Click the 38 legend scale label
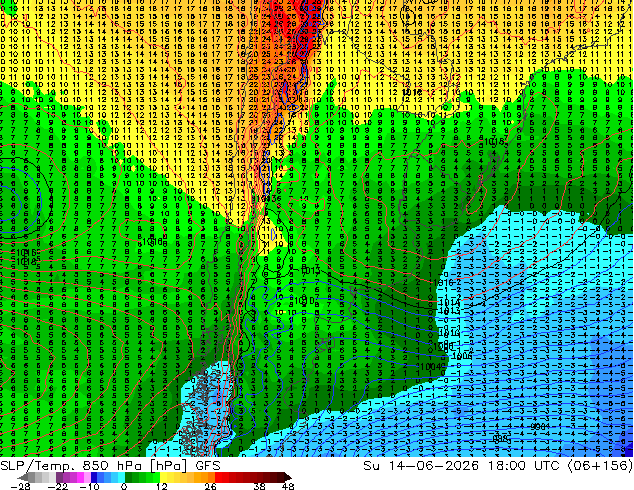 (x=260, y=486)
